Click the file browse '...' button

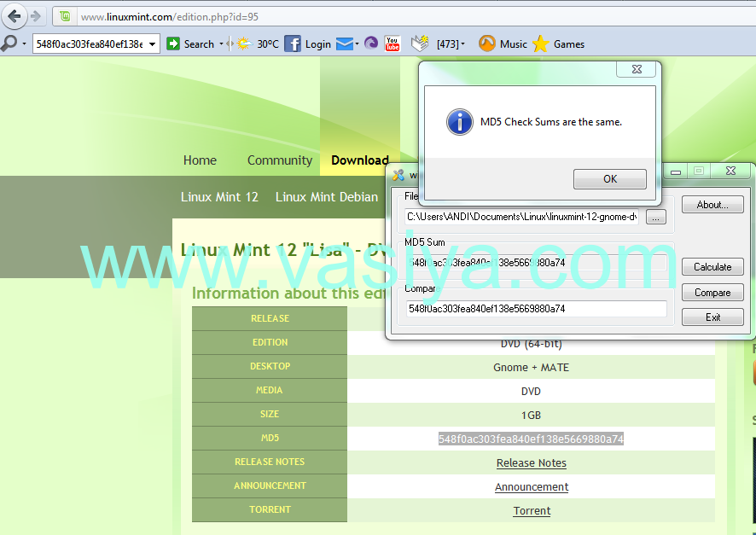pyautogui.click(x=655, y=218)
